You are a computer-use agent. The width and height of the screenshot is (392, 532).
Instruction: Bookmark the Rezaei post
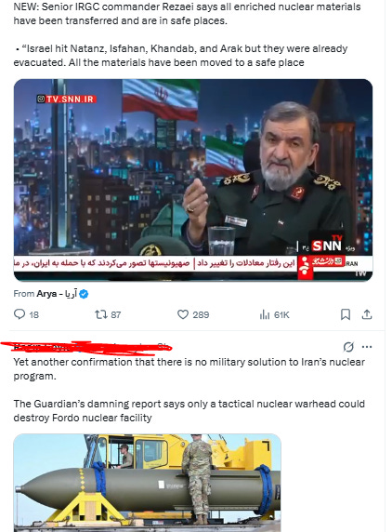coord(346,314)
